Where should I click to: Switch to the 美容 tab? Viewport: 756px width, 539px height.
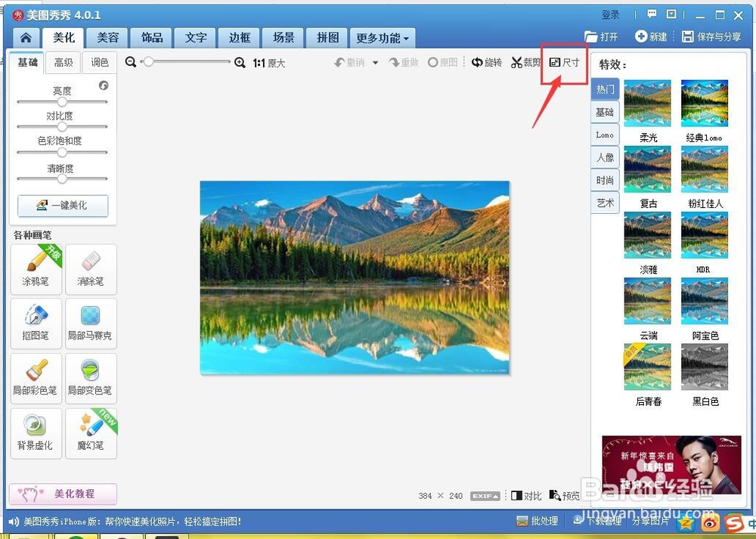click(x=108, y=38)
